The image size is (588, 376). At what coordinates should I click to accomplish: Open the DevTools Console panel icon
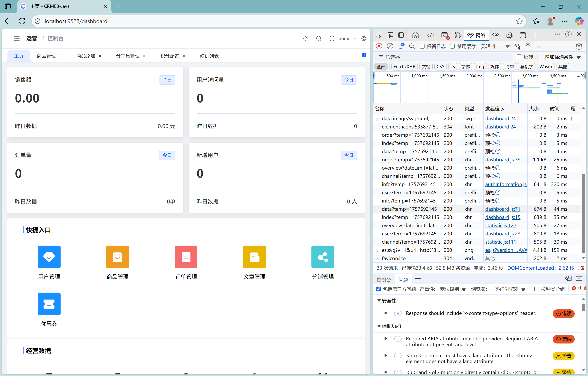click(x=445, y=35)
